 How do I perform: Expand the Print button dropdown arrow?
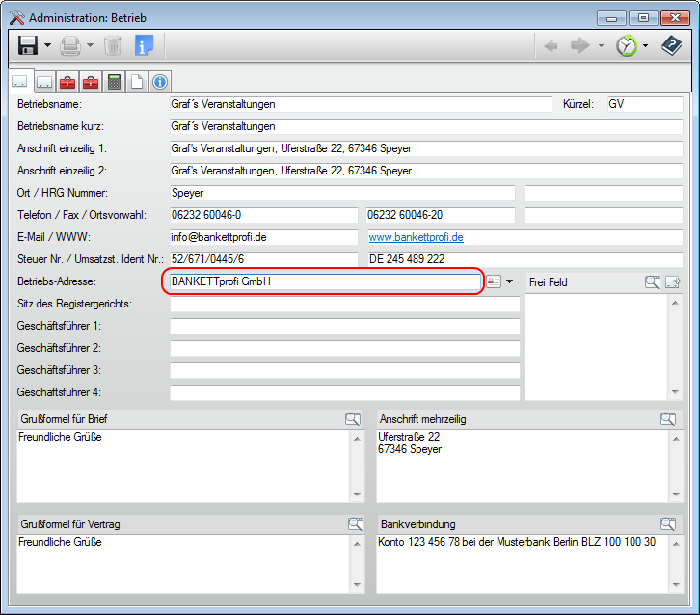pos(90,45)
